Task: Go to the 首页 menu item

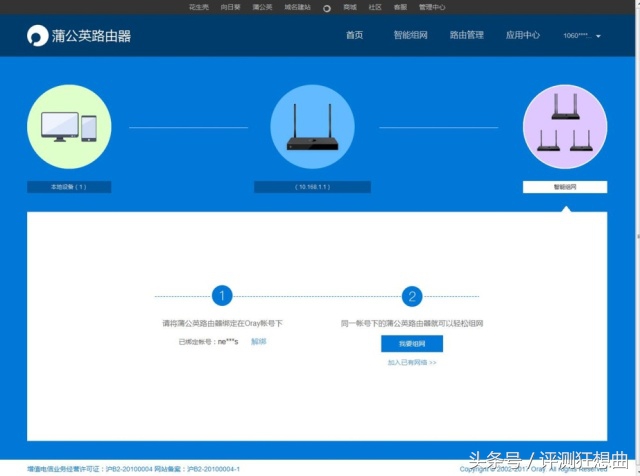Action: point(354,35)
